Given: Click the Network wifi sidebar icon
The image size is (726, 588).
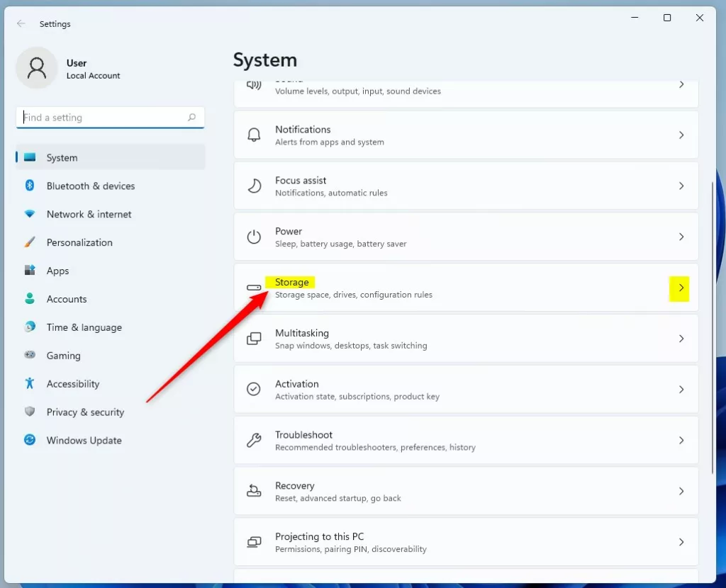Looking at the screenshot, I should (30, 214).
